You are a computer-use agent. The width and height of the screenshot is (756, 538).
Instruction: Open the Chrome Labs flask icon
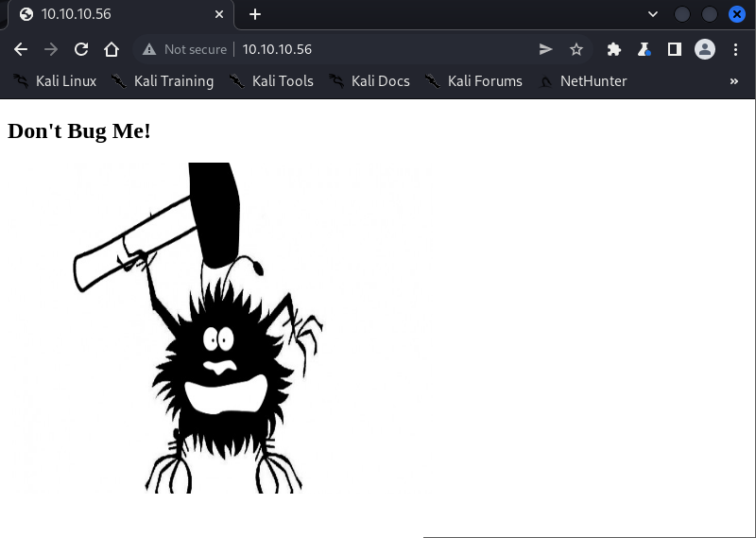(x=644, y=49)
